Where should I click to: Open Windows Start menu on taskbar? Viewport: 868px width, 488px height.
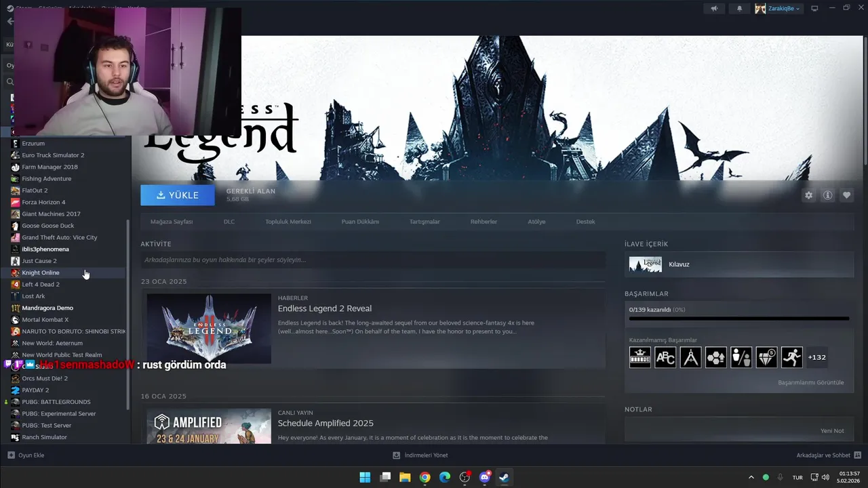point(365,477)
